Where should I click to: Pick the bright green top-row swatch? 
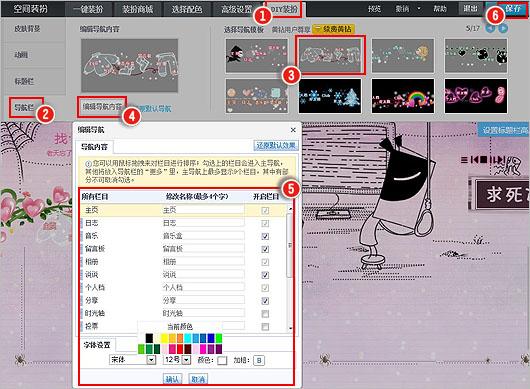click(219, 338)
